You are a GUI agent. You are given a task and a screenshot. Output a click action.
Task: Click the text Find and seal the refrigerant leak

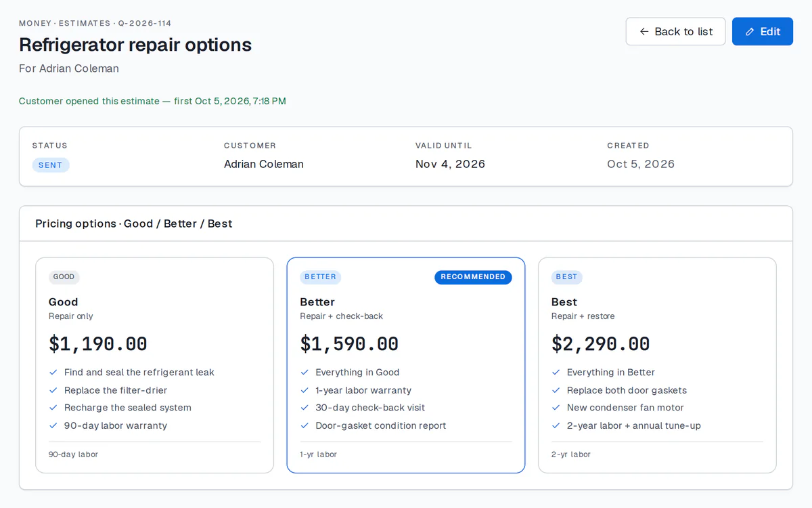(139, 373)
